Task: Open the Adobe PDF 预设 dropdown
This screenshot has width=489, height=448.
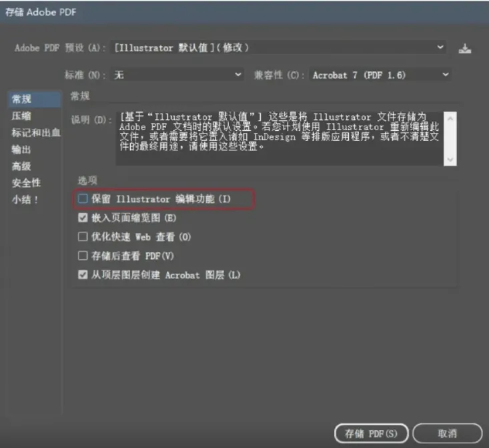Action: coord(278,47)
